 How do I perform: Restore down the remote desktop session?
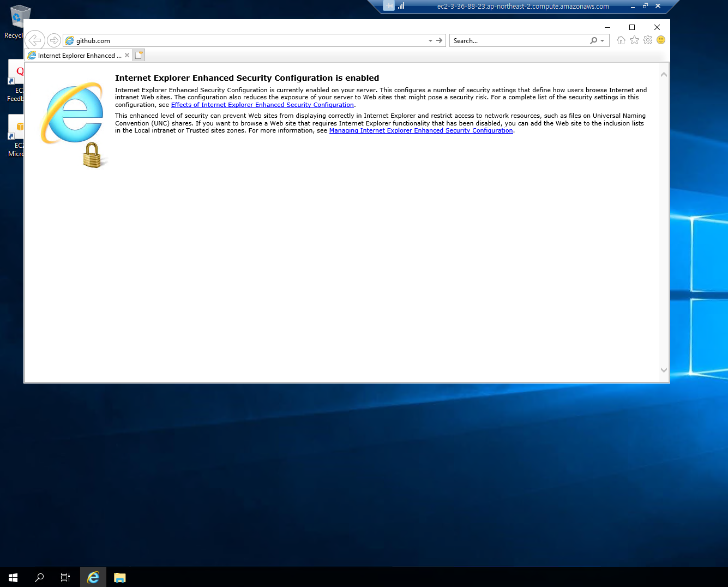pyautogui.click(x=645, y=6)
